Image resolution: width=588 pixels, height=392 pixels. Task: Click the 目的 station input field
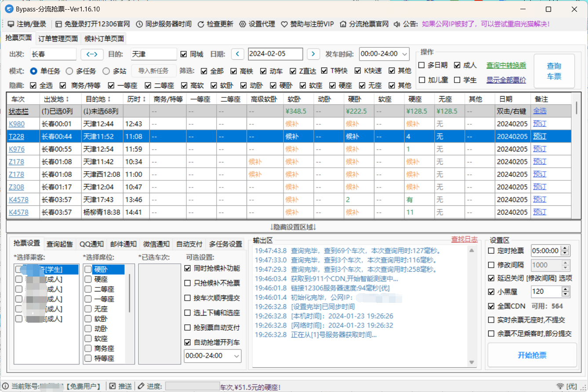click(154, 54)
